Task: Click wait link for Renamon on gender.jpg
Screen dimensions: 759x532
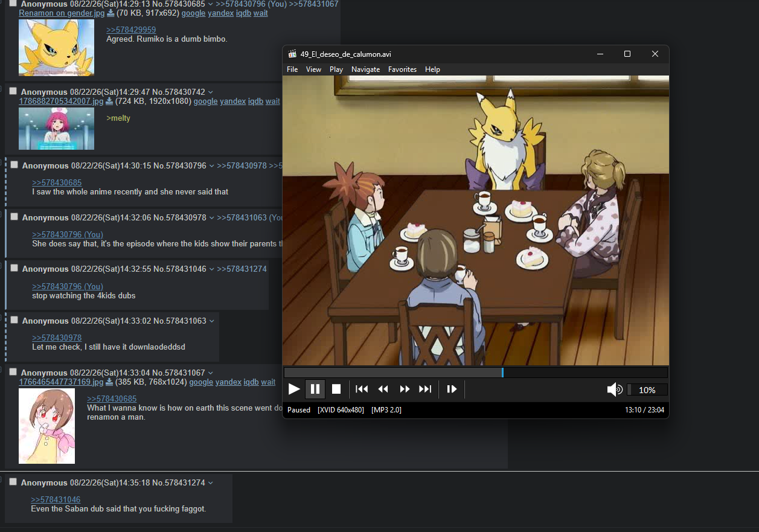Action: pos(260,13)
